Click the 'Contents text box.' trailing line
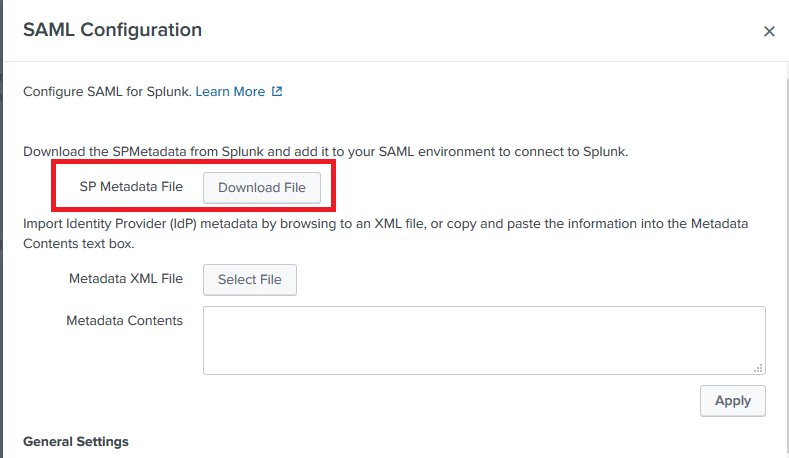The image size is (789, 458). point(78,243)
